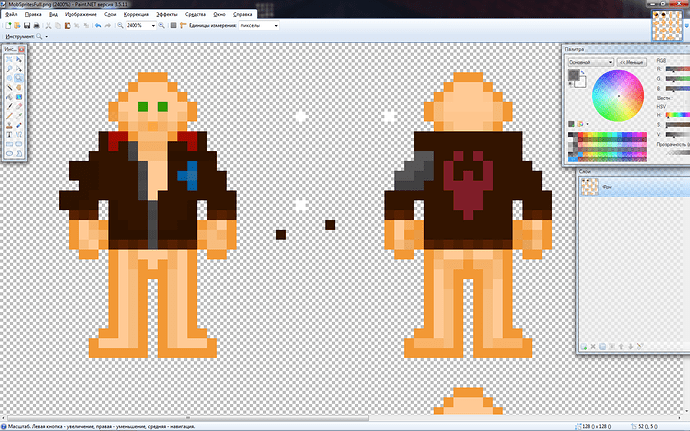The height and width of the screenshot is (431, 690).
Task: Select the Eraser tool
Action: (x=19, y=106)
